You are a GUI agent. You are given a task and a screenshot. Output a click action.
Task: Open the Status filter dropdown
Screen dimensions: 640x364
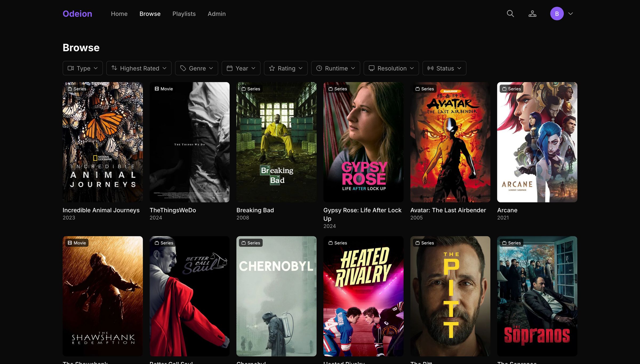coord(444,68)
